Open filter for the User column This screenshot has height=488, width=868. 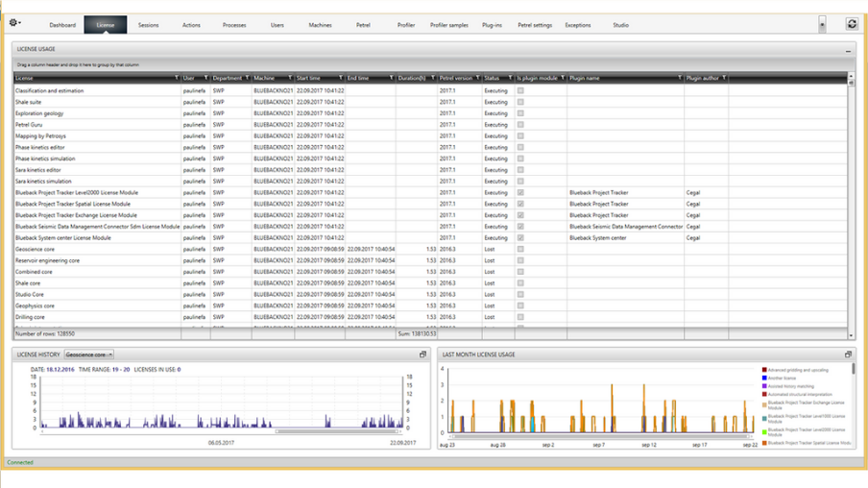205,78
